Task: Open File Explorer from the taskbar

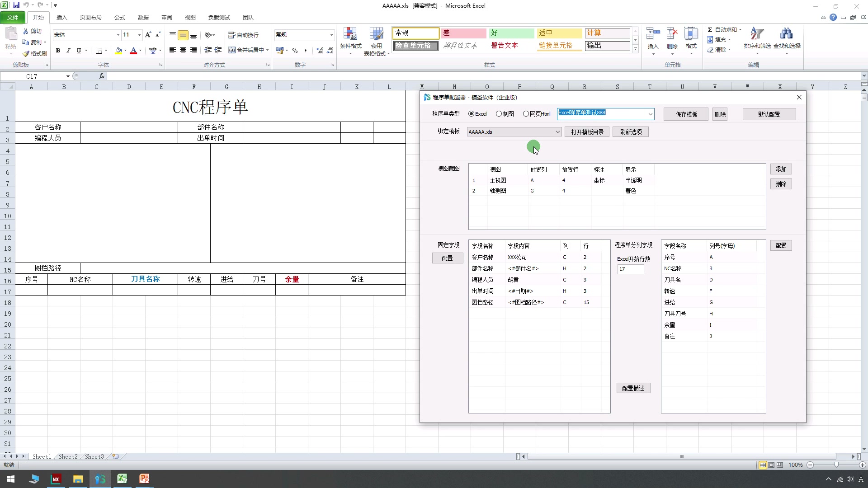Action: 78,479
